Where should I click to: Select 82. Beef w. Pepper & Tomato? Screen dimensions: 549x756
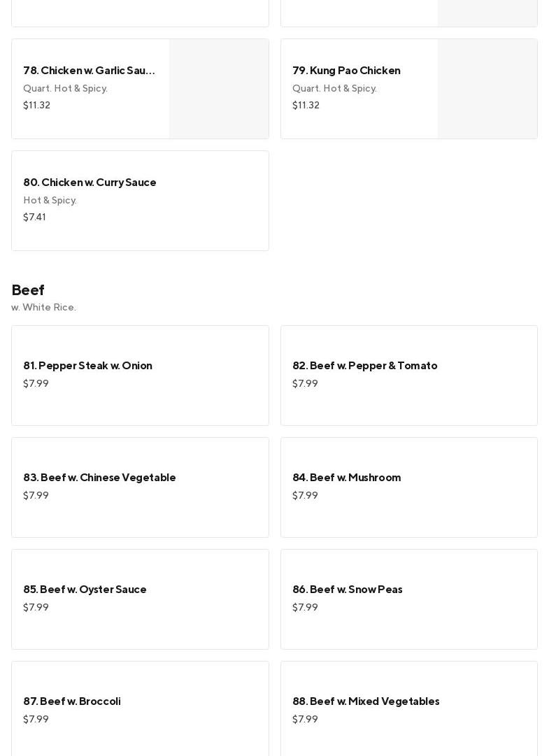364,366
